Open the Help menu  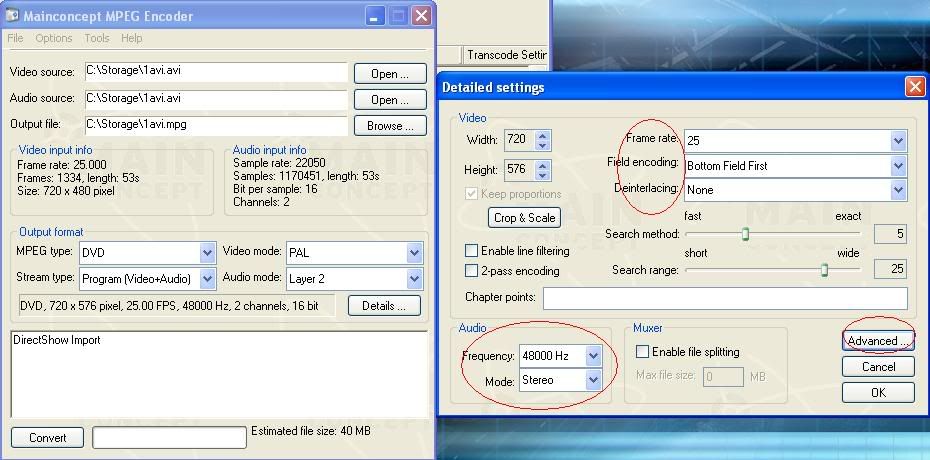click(x=132, y=38)
